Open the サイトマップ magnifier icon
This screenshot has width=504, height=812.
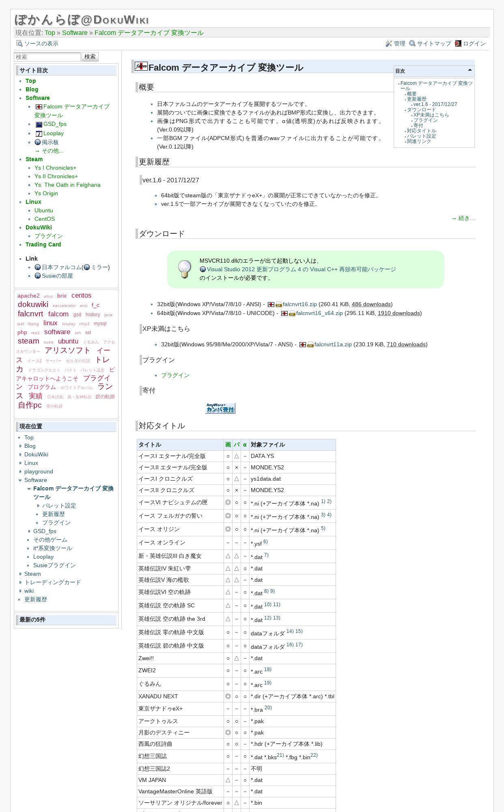point(412,43)
